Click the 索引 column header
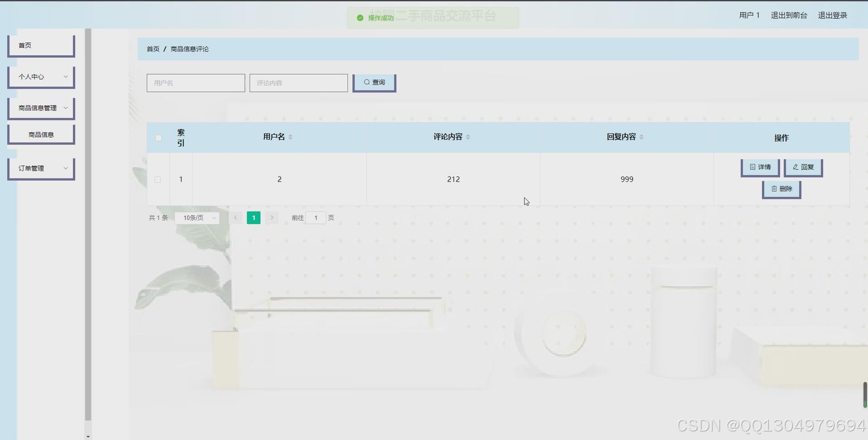Screen dimensions: 868x440 coord(181,138)
